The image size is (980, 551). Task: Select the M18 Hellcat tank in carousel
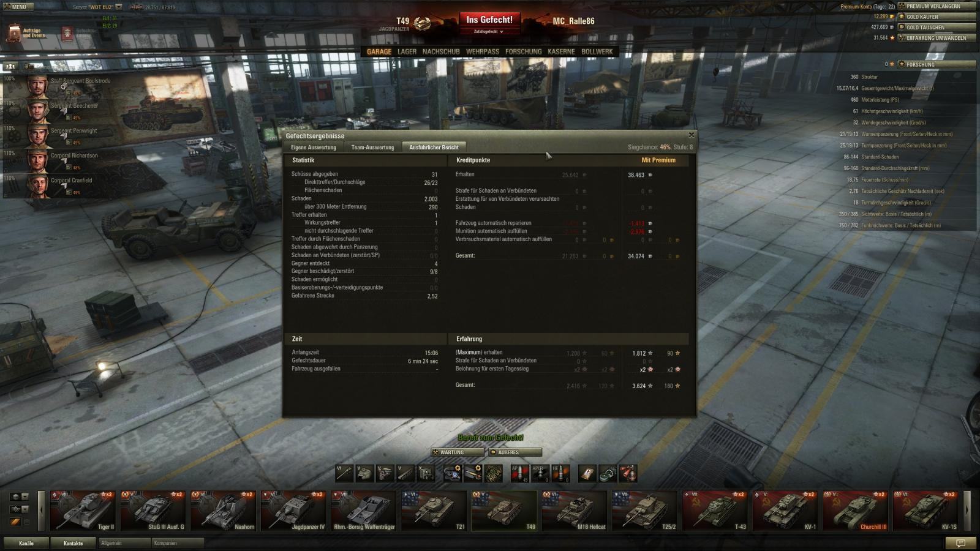[x=573, y=511]
